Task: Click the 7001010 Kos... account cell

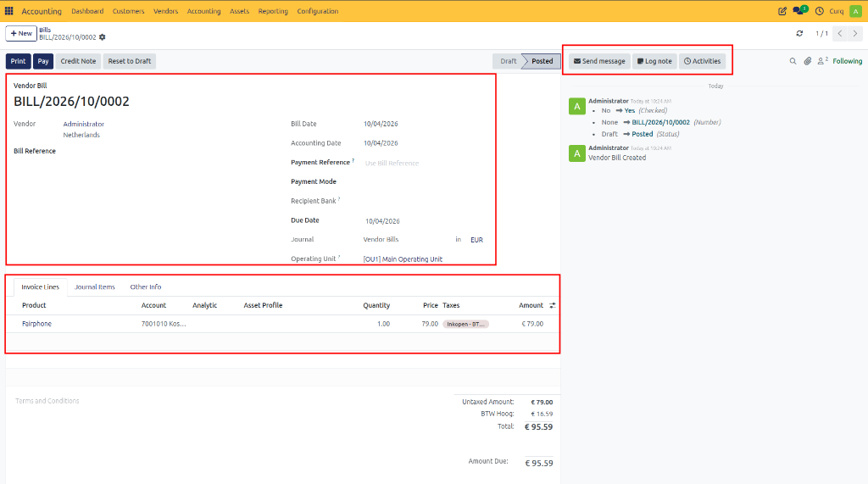Action: pos(164,324)
